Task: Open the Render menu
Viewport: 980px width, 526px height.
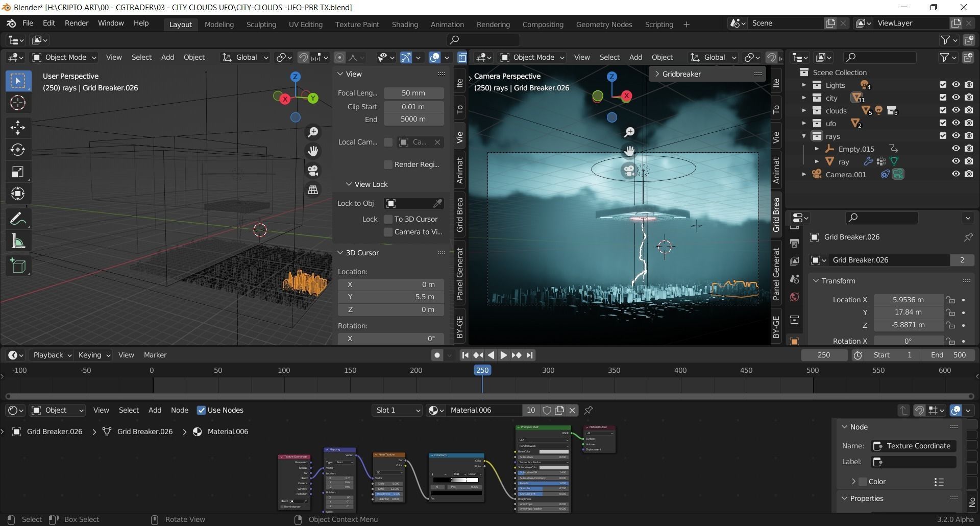Action: (77, 23)
